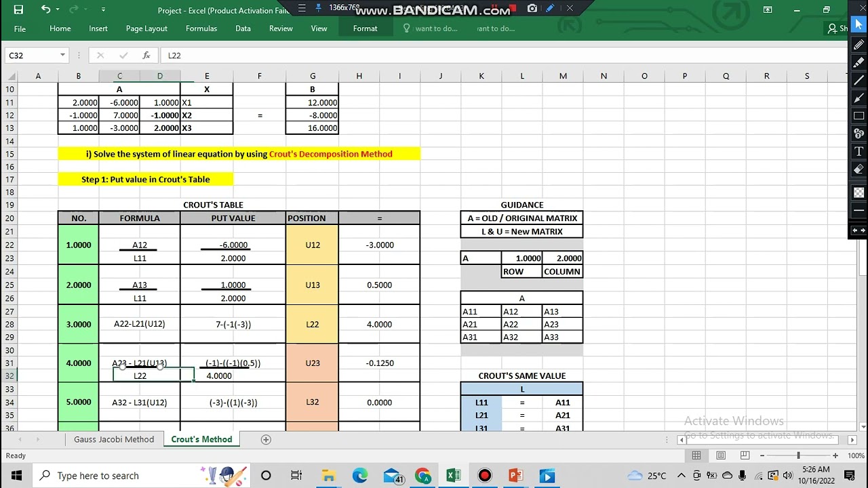Open Microsoft Edge from taskbar
Viewport: 868px width, 488px height.
click(x=359, y=475)
